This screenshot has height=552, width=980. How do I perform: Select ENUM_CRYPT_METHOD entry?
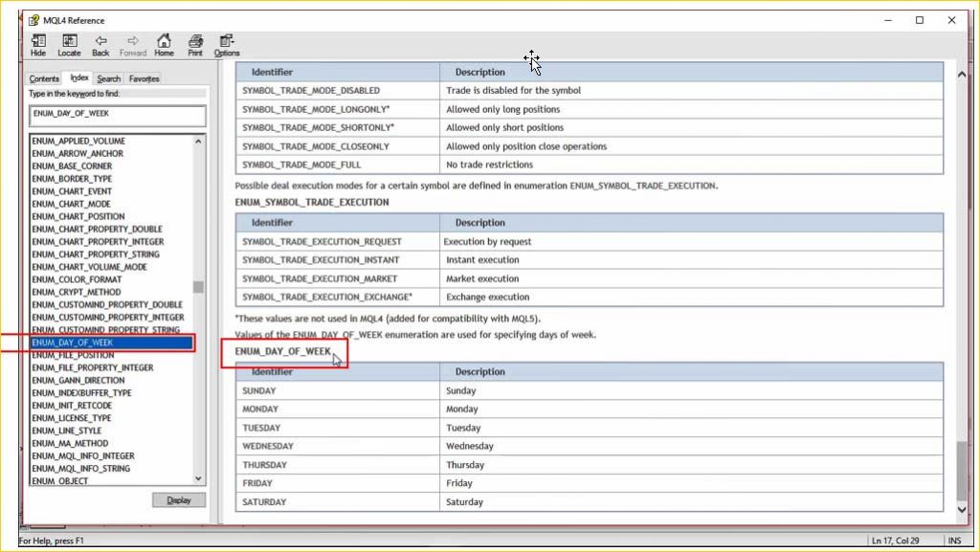[77, 292]
